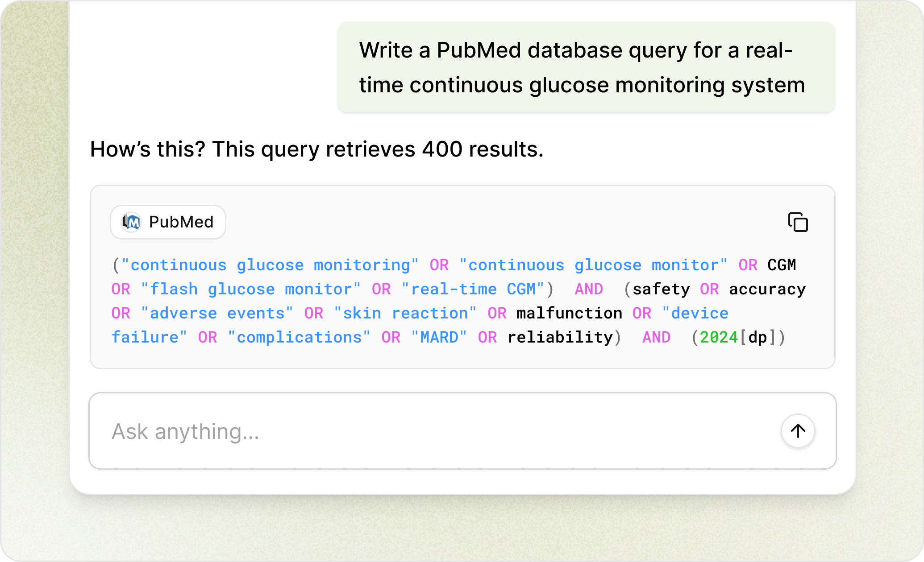The image size is (924, 562).
Task: Click the "adverse events" query term
Action: tap(217, 314)
